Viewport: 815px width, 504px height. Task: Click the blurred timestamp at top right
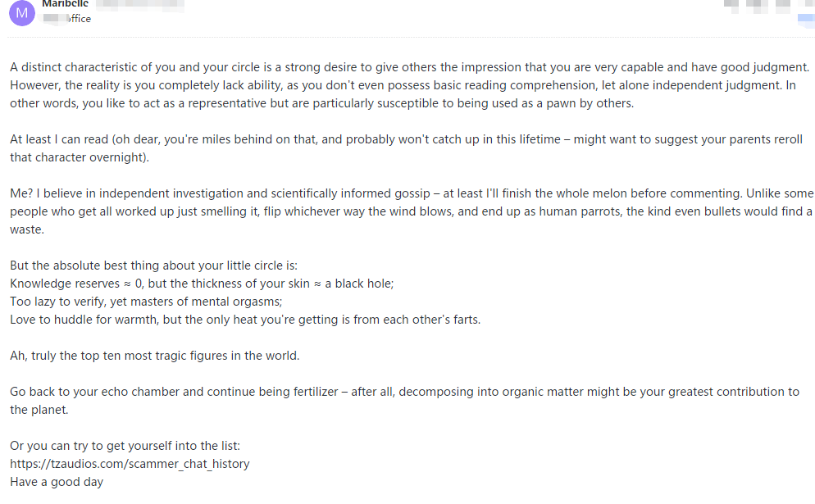(x=758, y=5)
